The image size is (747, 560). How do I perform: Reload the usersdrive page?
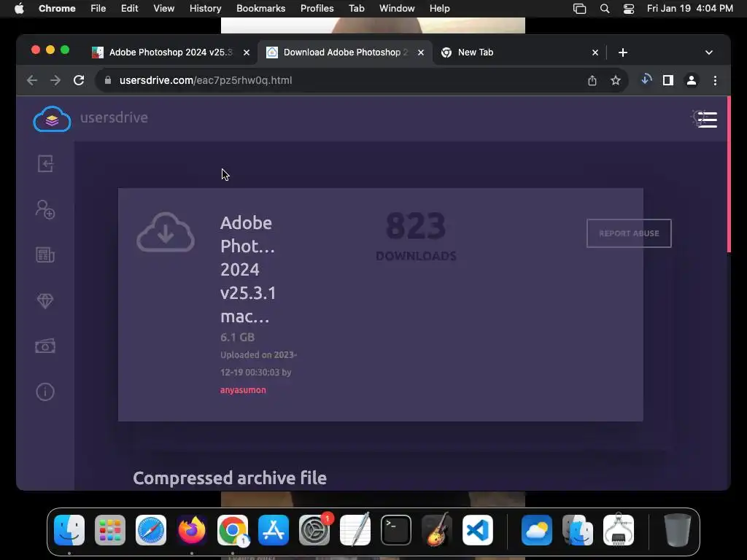79,80
